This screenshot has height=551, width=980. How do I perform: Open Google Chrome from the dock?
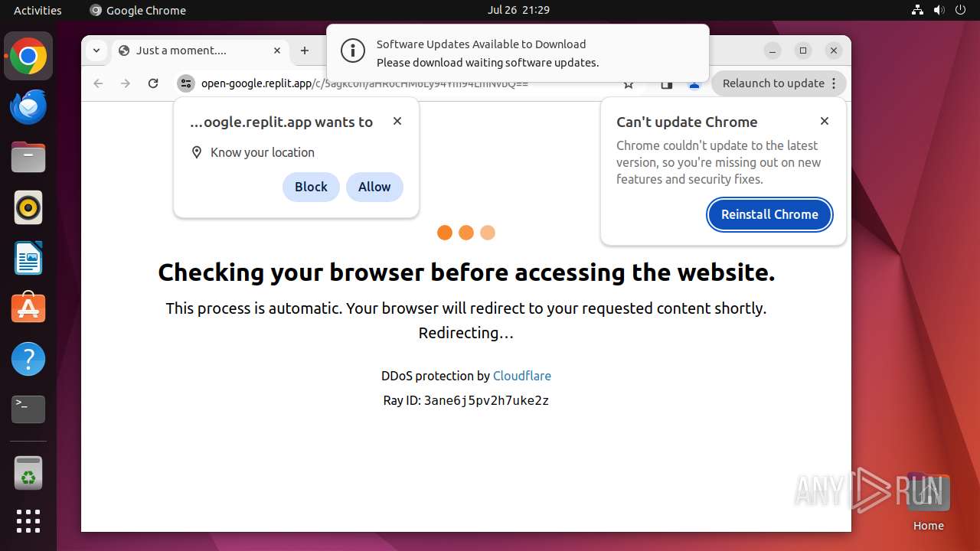click(28, 57)
